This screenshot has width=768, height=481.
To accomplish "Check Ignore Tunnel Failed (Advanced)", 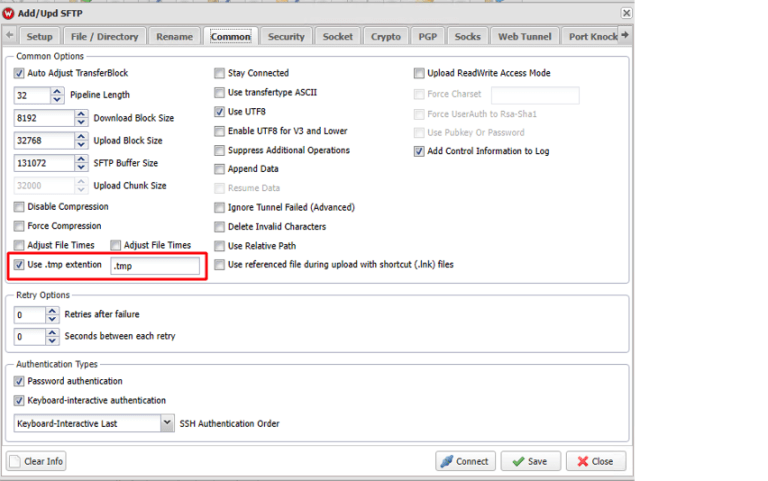I will (x=219, y=207).
